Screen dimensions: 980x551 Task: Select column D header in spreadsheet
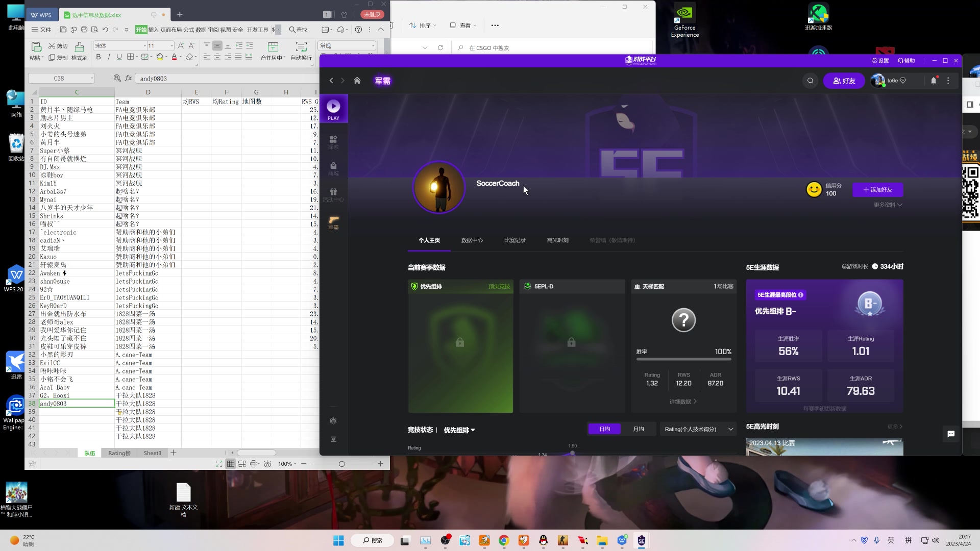pos(148,92)
